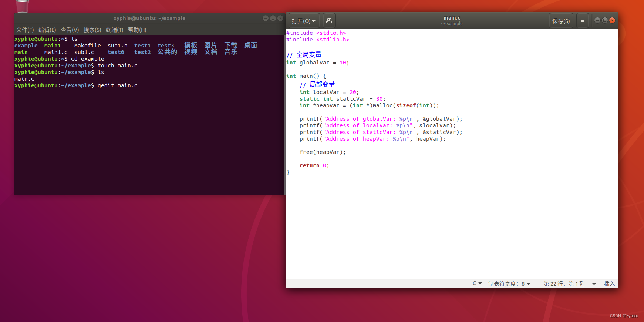Screen dimensions: 644x322
Task: Open gedit hamburger menu
Action: click(583, 21)
